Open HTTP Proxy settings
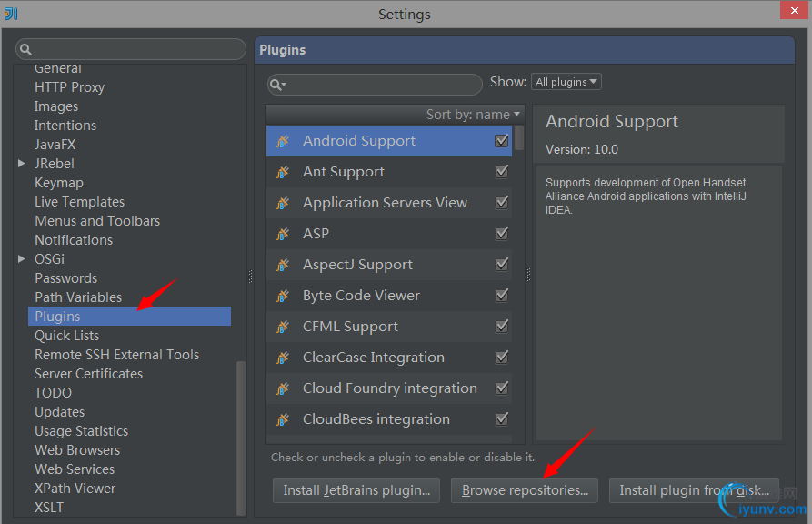 [69, 87]
